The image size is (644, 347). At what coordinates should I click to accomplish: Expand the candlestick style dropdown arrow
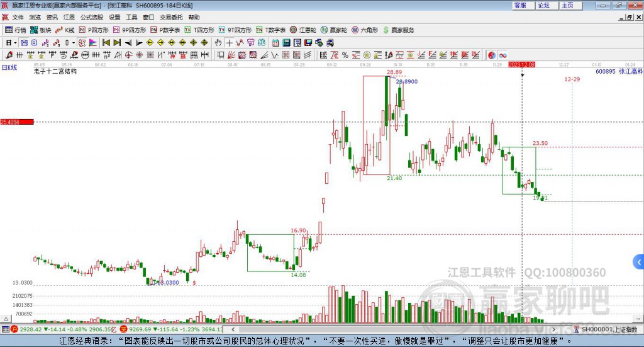pyautogui.click(x=74, y=43)
